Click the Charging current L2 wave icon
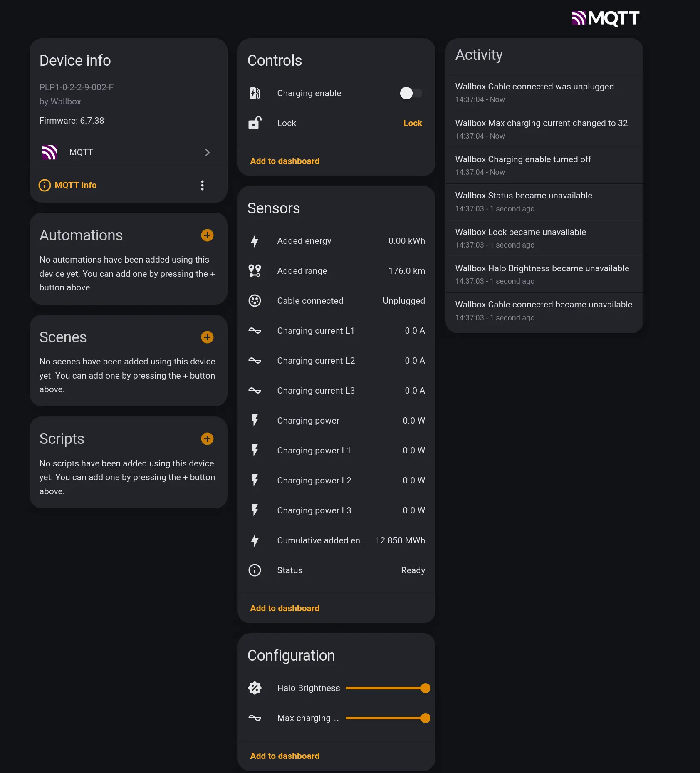 pos(255,361)
